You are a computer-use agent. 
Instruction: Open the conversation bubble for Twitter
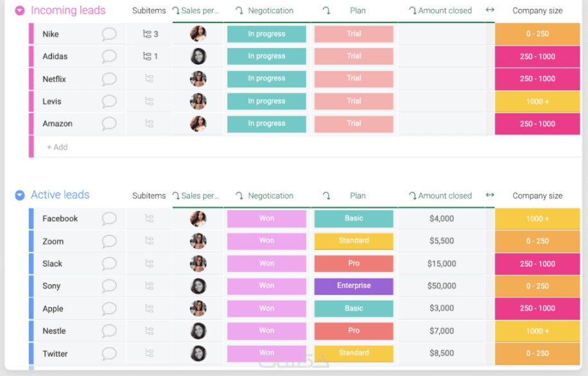(x=109, y=354)
